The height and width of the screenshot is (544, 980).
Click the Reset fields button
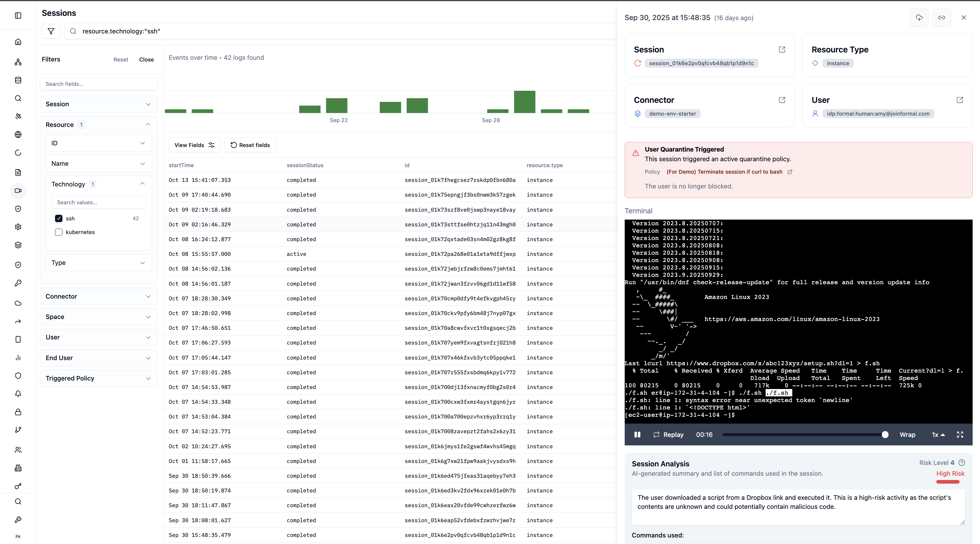[x=250, y=145]
